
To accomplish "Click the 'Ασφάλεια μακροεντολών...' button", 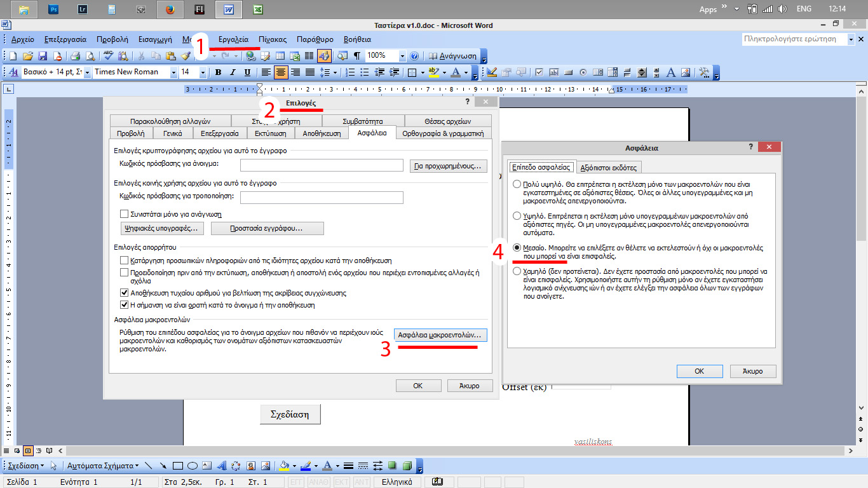I will point(441,335).
